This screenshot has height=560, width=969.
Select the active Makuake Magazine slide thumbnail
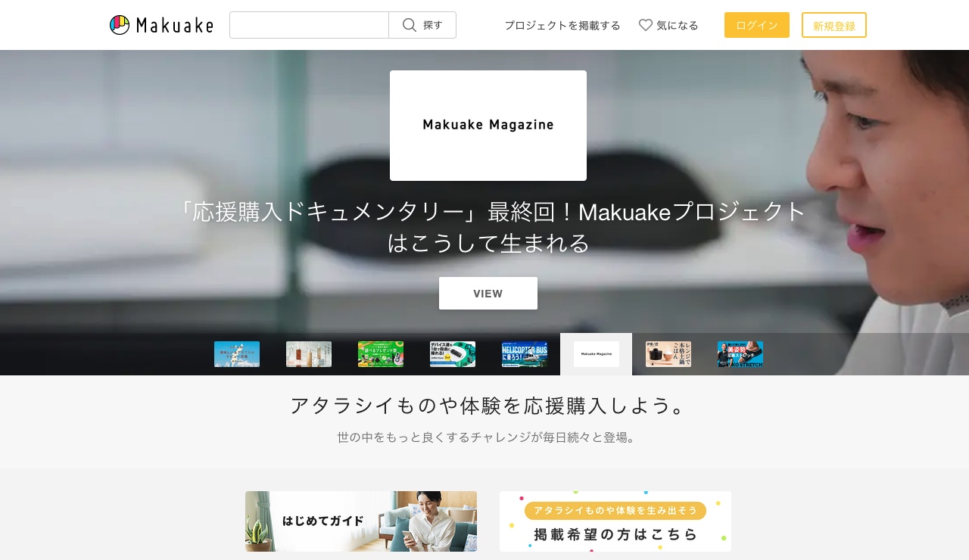(x=597, y=354)
